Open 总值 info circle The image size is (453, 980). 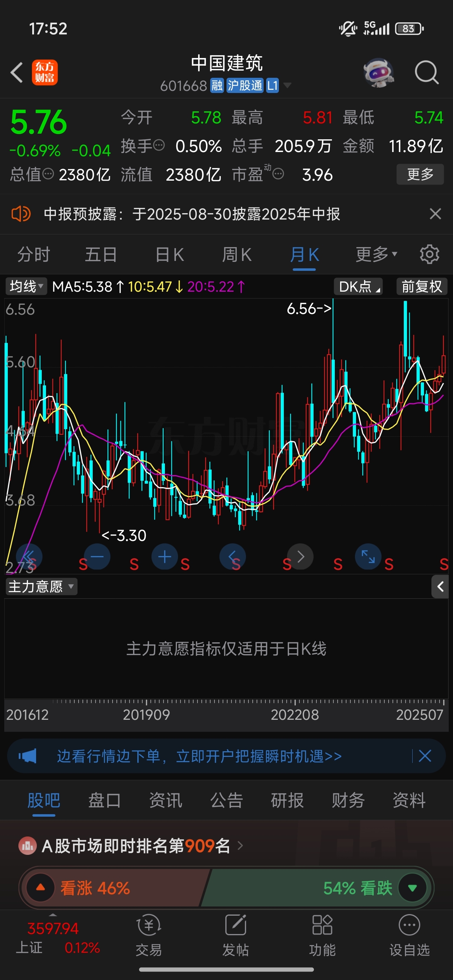click(x=48, y=174)
